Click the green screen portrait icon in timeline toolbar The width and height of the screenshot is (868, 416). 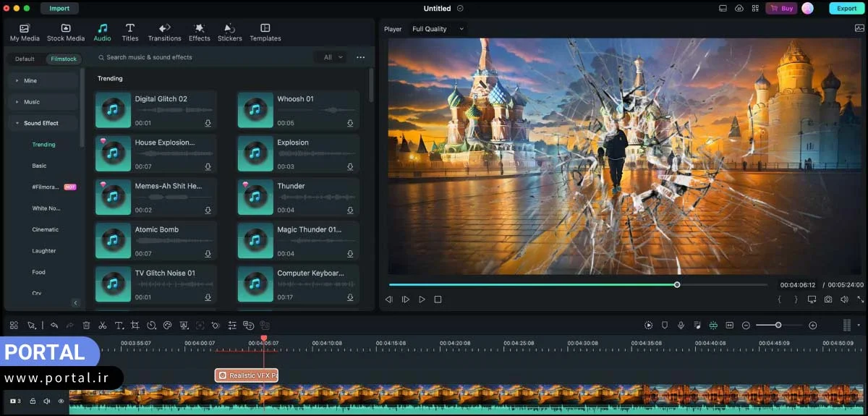184,326
